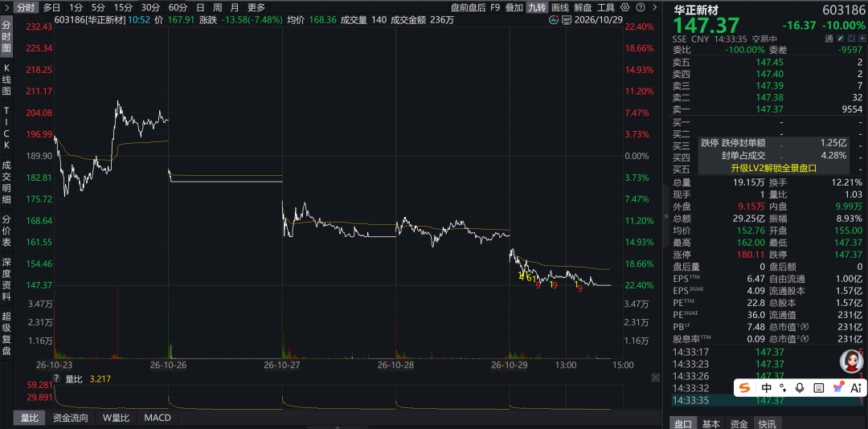Image resolution: width=868 pixels, height=429 pixels.
Task: Click the help question mark icon
Action: (x=641, y=8)
